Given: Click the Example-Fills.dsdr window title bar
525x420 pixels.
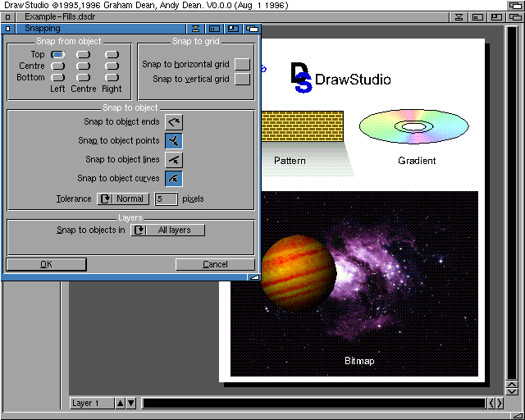Looking at the screenshot, I should pyautogui.click(x=231, y=16).
